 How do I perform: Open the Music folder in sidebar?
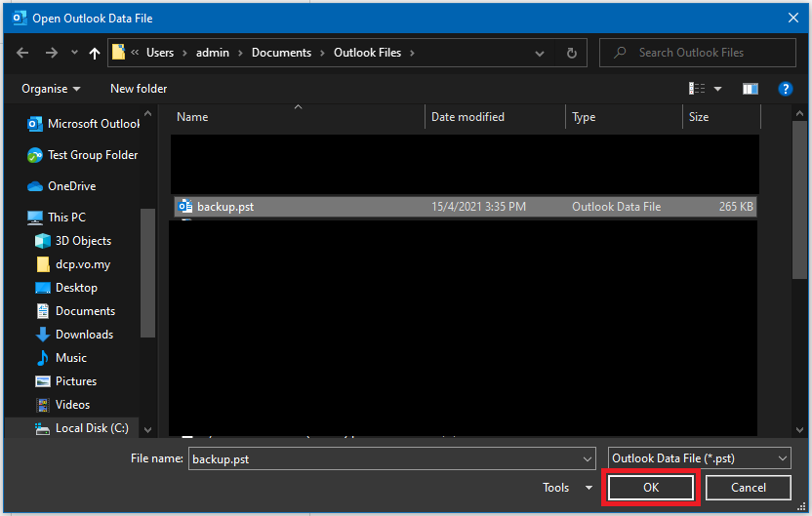pyautogui.click(x=70, y=358)
